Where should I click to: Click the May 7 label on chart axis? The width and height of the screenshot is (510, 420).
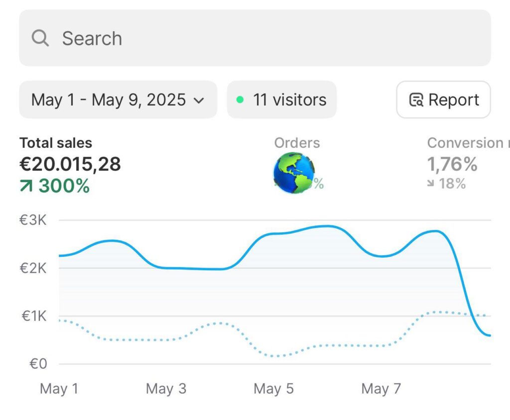pyautogui.click(x=381, y=389)
